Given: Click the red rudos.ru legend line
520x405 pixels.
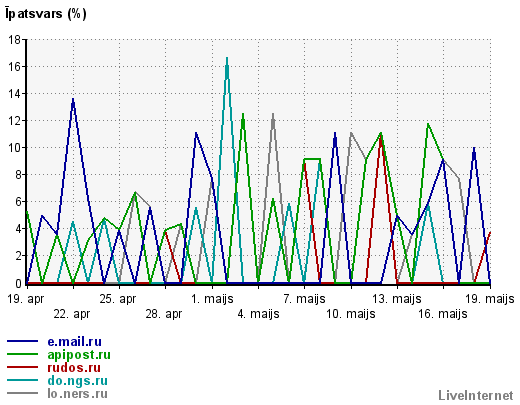Looking at the screenshot, I should (x=22, y=367).
